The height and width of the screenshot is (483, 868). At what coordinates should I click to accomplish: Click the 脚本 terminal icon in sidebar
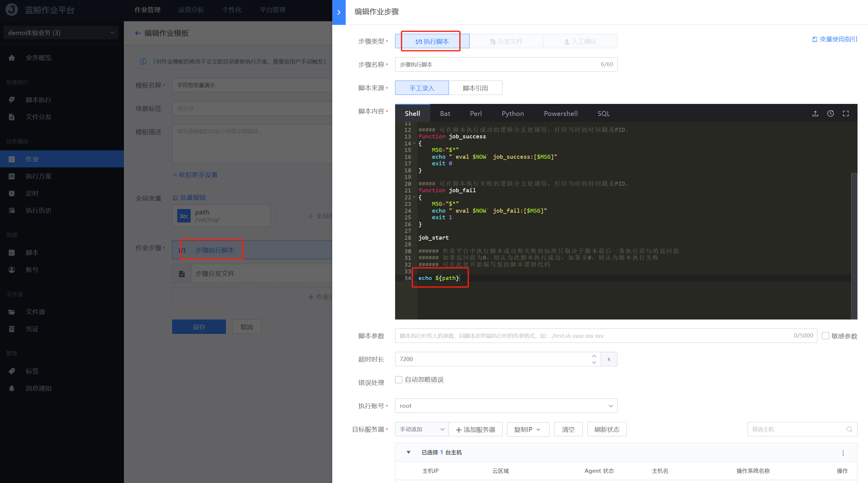12,253
